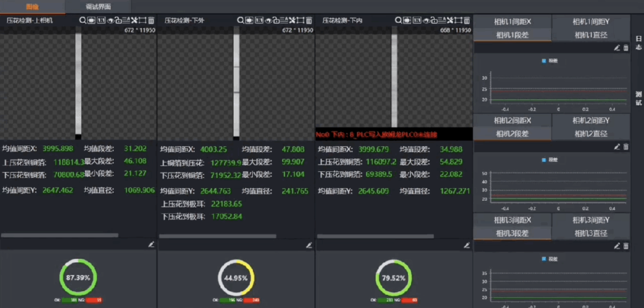
Task: Open the 测试 side panel
Action: pos(638,98)
